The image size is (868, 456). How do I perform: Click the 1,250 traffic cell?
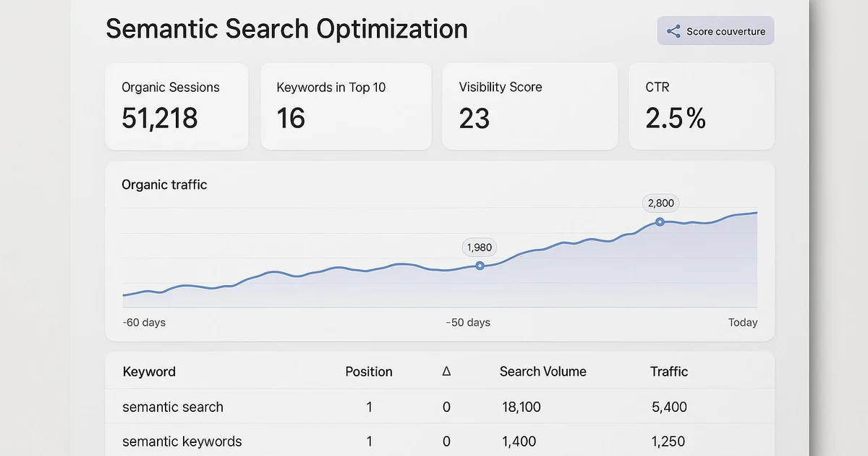coord(668,441)
